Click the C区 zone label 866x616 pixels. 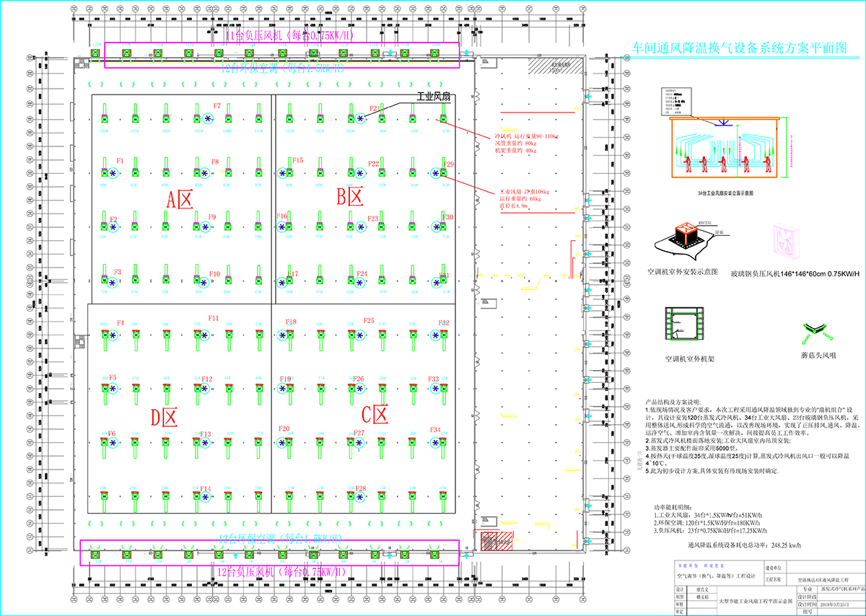tap(375, 414)
